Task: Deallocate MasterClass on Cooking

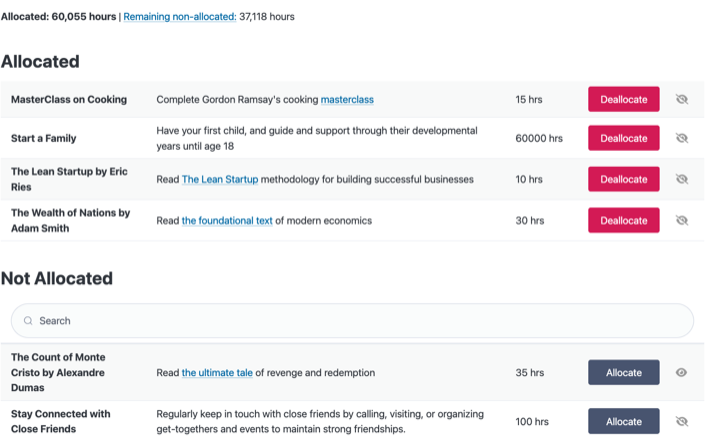Action: (x=623, y=99)
